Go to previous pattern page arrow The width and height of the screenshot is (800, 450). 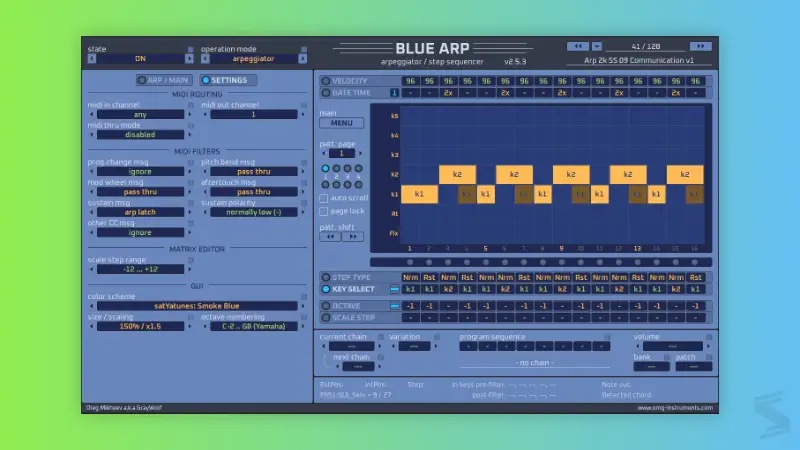click(323, 154)
